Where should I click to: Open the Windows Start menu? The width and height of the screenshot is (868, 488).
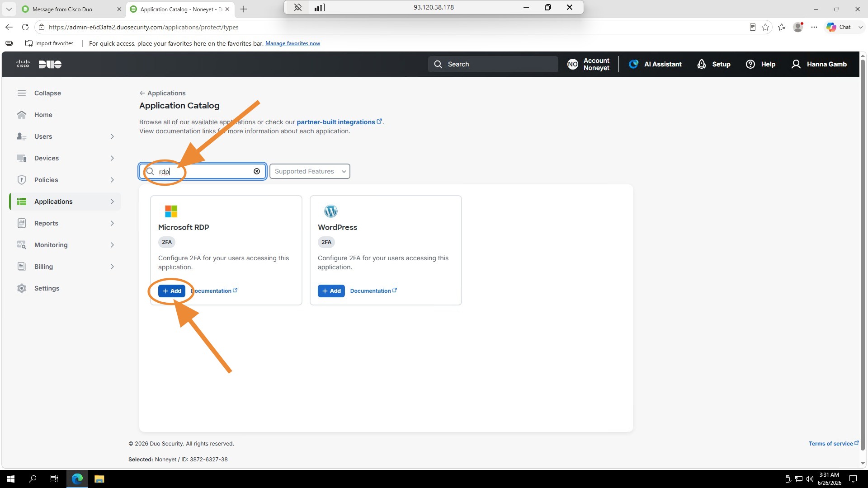(11, 479)
